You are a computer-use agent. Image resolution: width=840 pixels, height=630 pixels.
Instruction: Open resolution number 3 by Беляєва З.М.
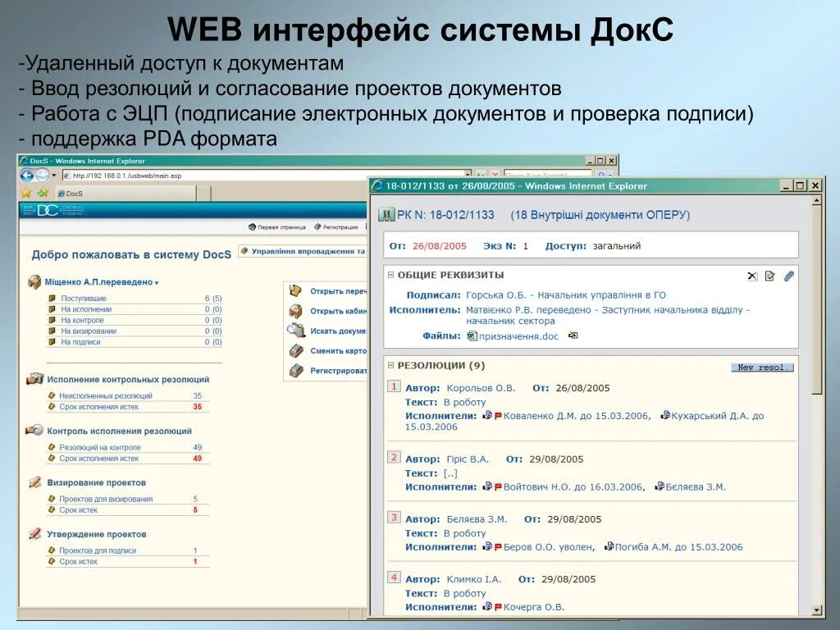[394, 517]
